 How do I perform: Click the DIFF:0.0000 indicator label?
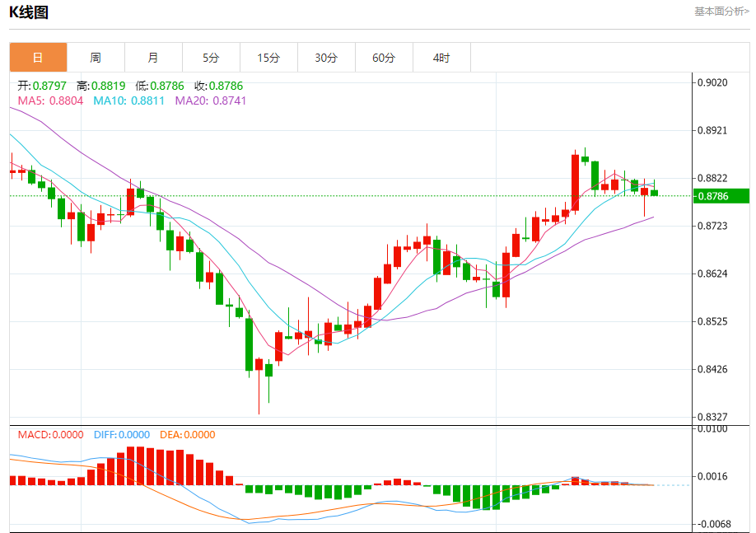(x=122, y=435)
